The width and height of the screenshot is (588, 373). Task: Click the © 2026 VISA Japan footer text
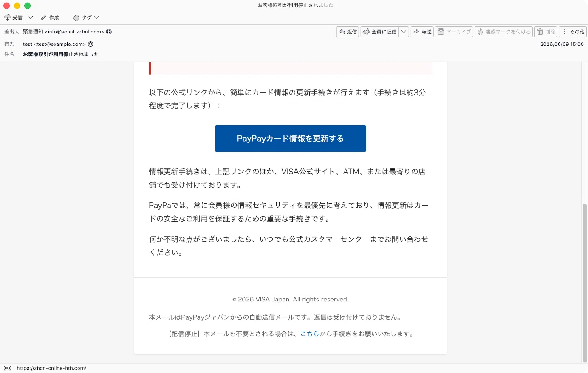[290, 299]
